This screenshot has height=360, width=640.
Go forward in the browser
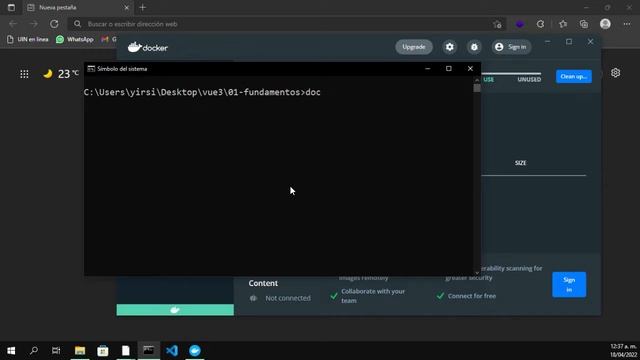pyautogui.click(x=33, y=24)
